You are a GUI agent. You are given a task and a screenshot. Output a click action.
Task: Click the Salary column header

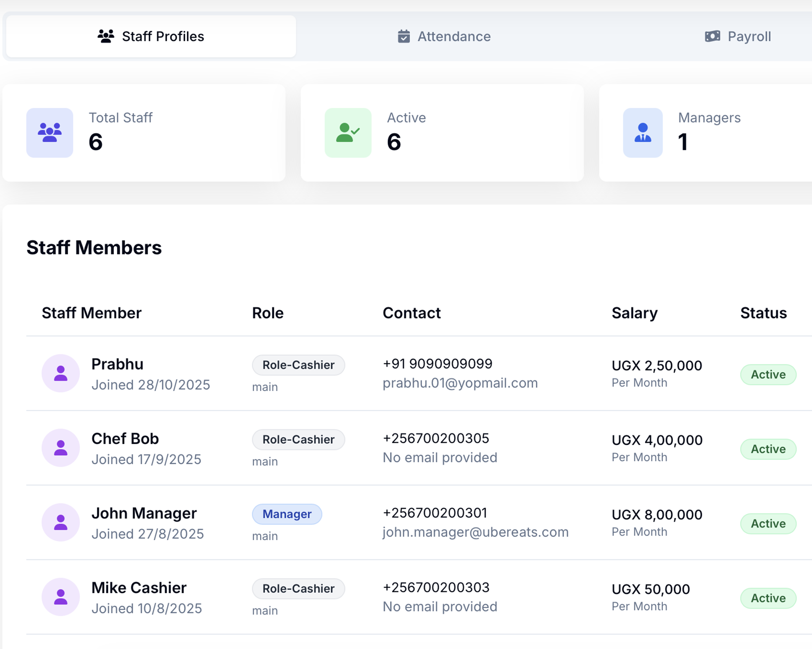tap(634, 313)
